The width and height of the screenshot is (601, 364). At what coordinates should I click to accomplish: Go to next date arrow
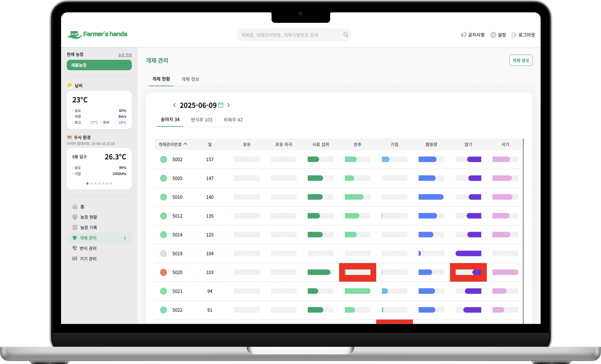[229, 105]
